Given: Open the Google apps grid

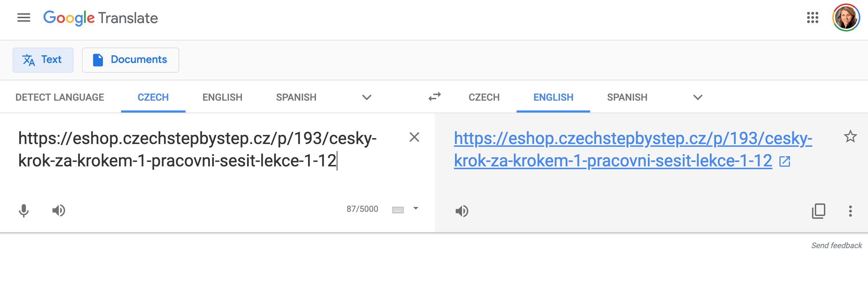Looking at the screenshot, I should pos(813,17).
